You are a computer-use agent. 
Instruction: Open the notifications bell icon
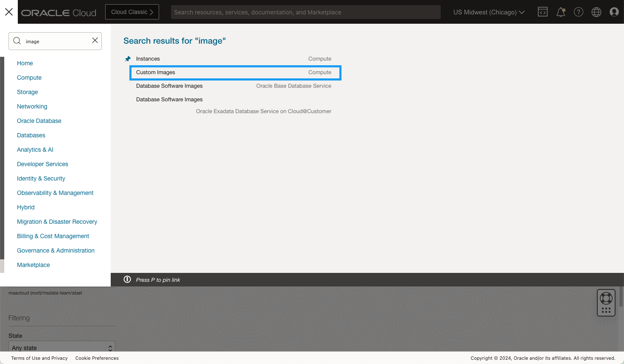click(x=561, y=12)
